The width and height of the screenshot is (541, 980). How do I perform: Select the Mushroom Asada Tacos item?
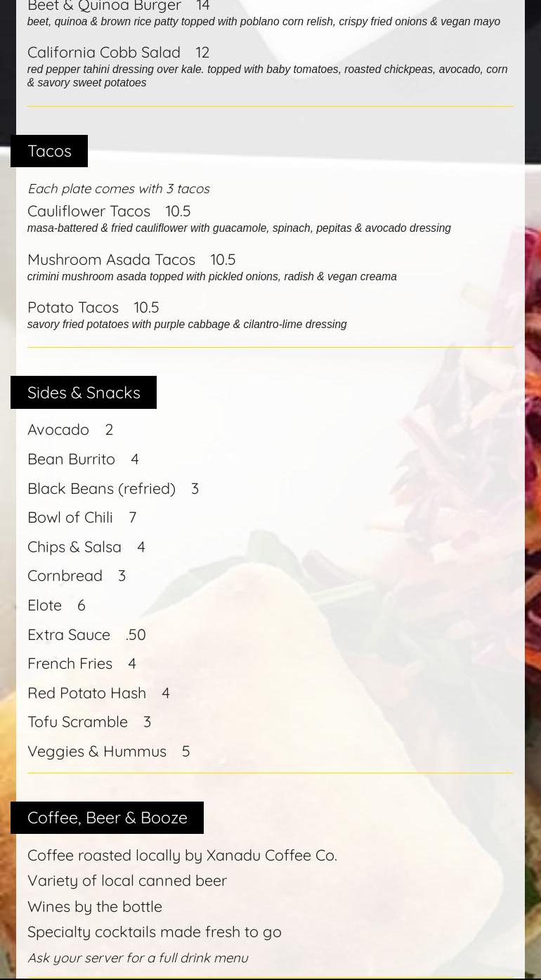click(x=111, y=259)
